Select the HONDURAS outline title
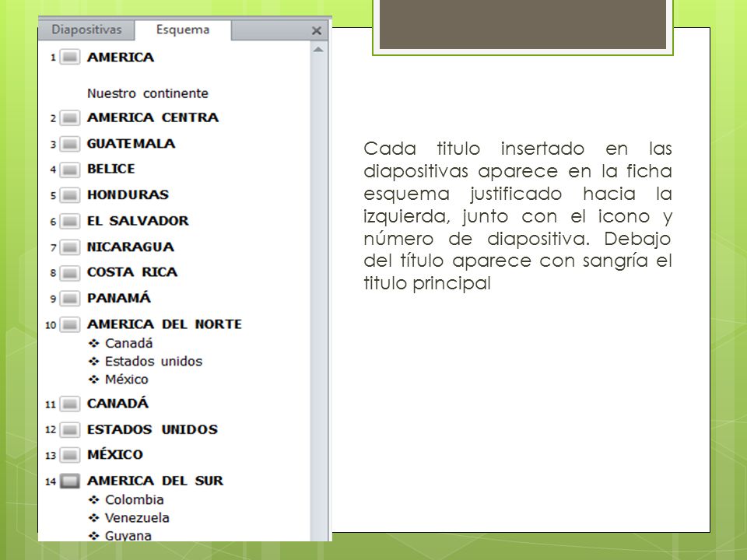Screen dimensions: 747x560 [x=128, y=194]
